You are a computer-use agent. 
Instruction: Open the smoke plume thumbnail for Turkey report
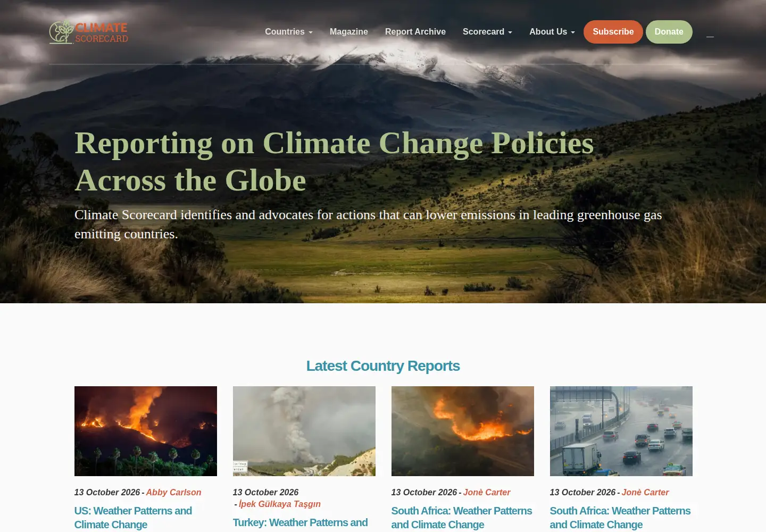click(304, 431)
